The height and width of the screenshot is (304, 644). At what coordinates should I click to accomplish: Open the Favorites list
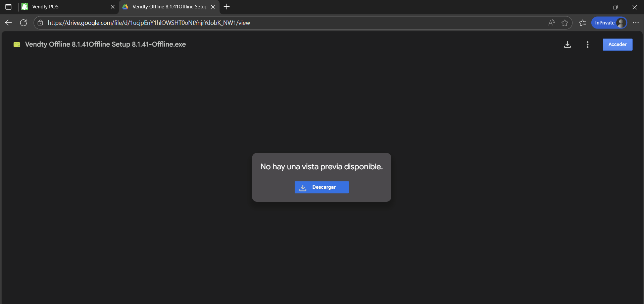pos(583,23)
